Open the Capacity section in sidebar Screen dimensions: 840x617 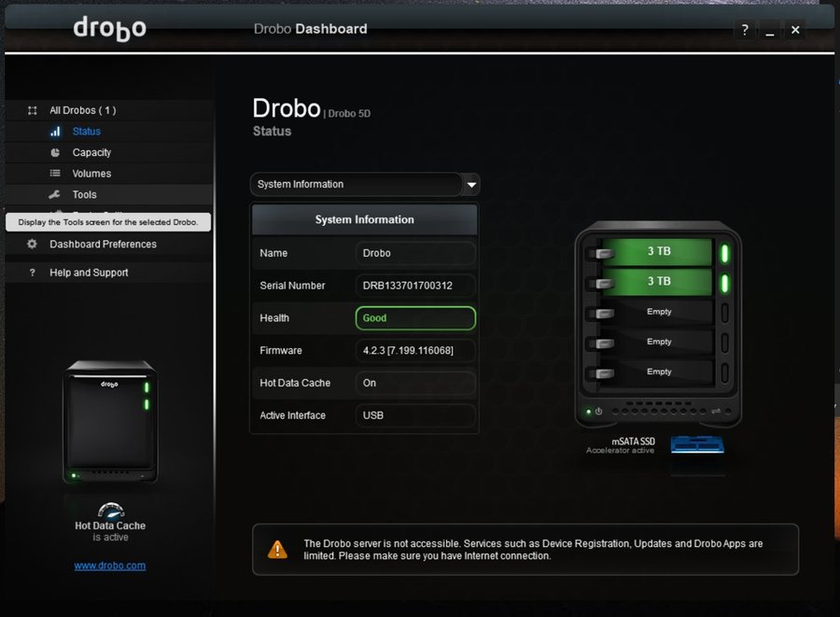[x=91, y=152]
